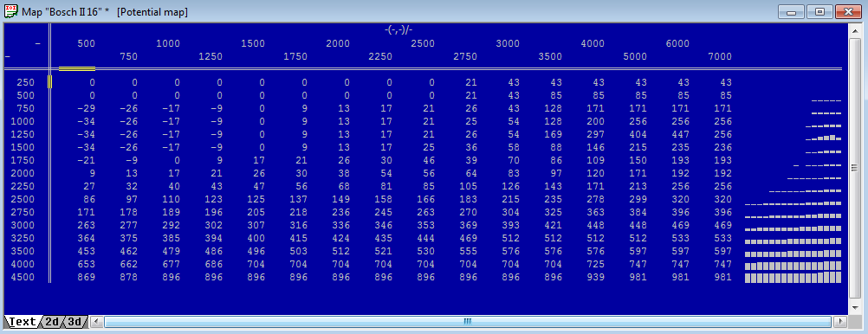Screen dimensions: 868x334
Task: Select cell with value -29
Action: [x=86, y=108]
